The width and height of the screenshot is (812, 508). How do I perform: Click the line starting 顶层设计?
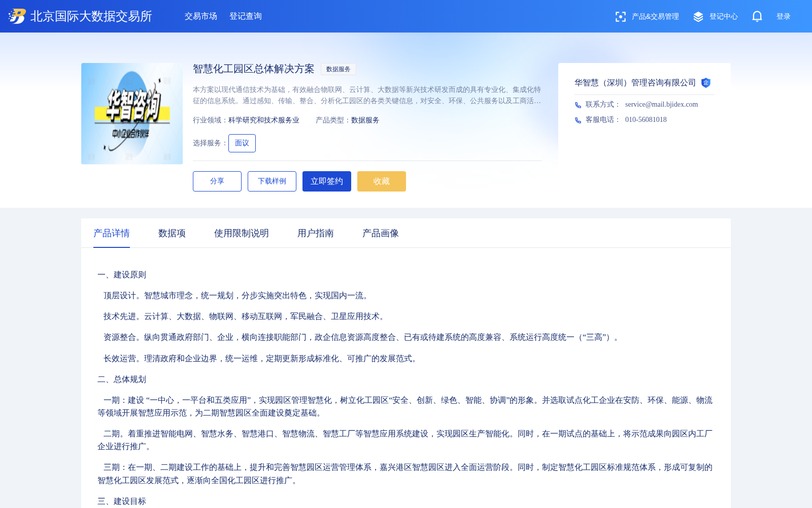(x=238, y=296)
